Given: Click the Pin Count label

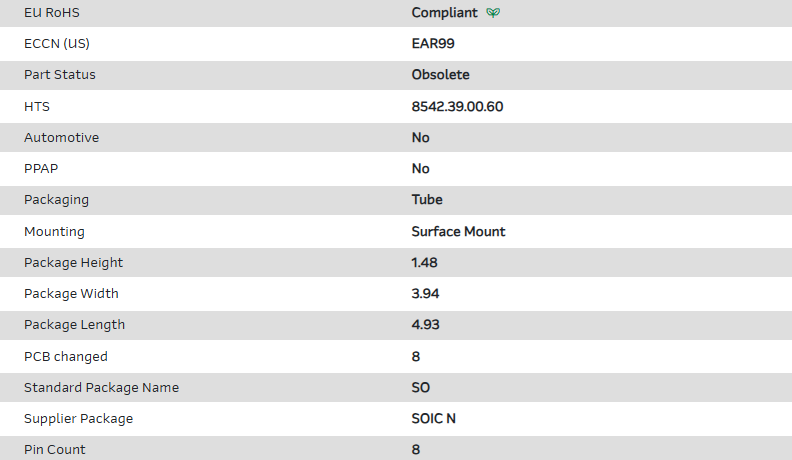Looking at the screenshot, I should point(55,450).
